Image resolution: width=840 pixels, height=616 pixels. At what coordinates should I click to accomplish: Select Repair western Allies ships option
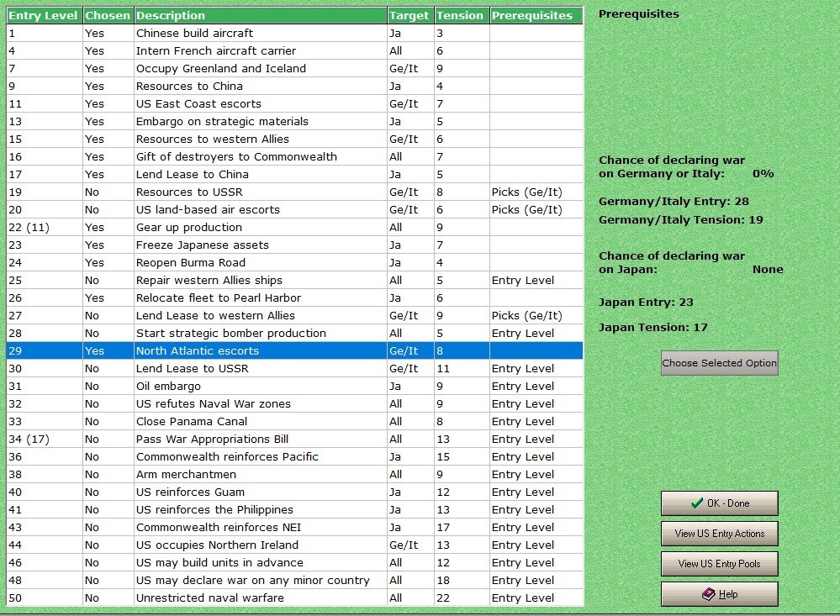pyautogui.click(x=294, y=281)
